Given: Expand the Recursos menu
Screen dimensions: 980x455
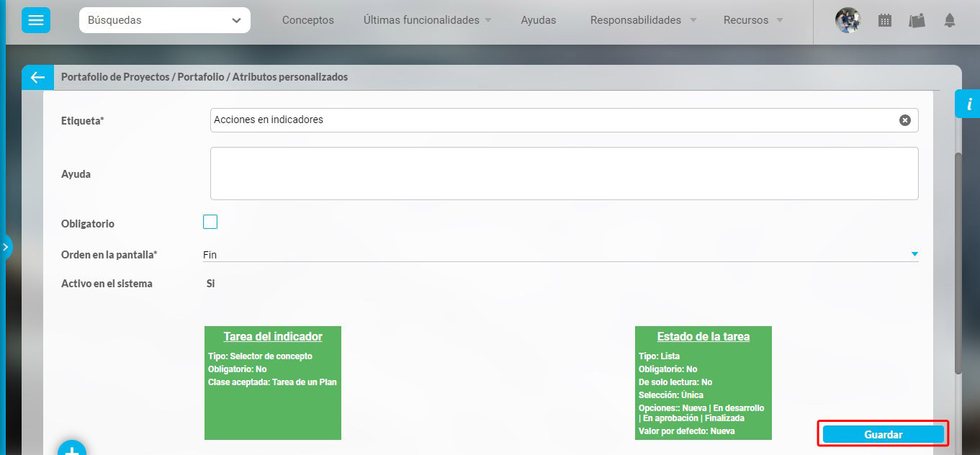Looking at the screenshot, I should click(x=753, y=20).
